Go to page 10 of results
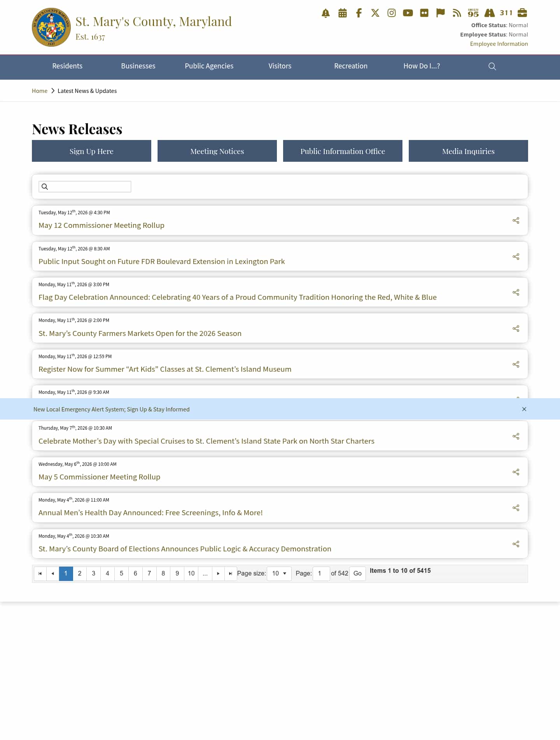This screenshot has width=560, height=740. (191, 574)
